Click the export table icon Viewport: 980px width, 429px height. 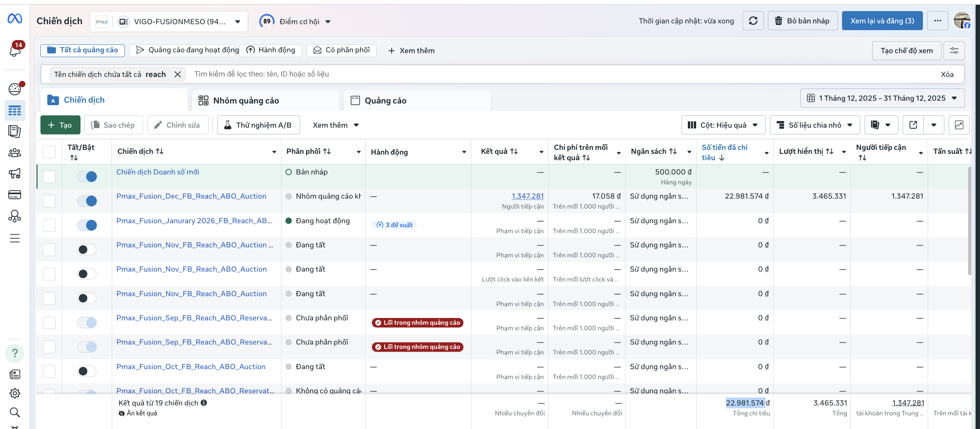(x=913, y=125)
